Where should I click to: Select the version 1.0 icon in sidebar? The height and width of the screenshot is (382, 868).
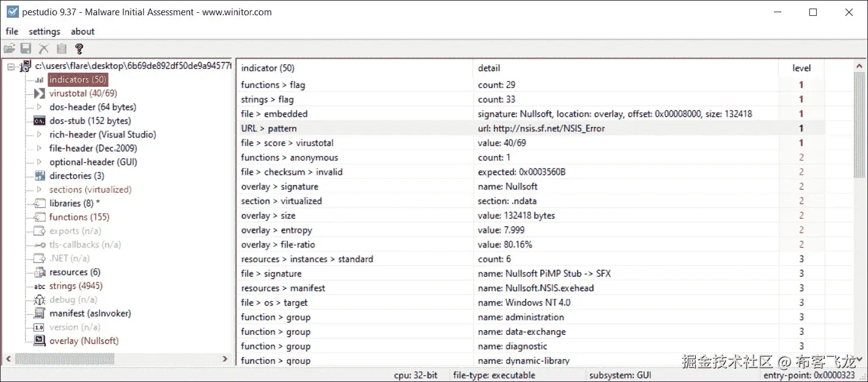(38, 327)
